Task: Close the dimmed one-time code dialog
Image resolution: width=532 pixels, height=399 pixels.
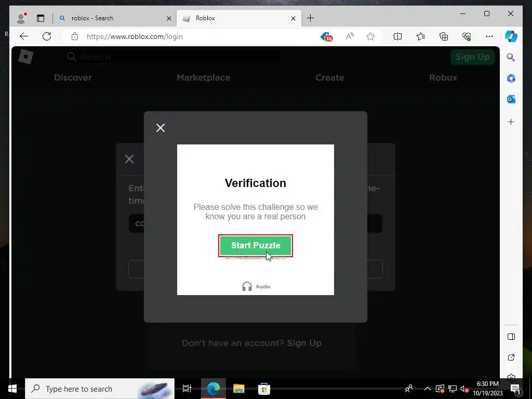Action: click(x=129, y=159)
